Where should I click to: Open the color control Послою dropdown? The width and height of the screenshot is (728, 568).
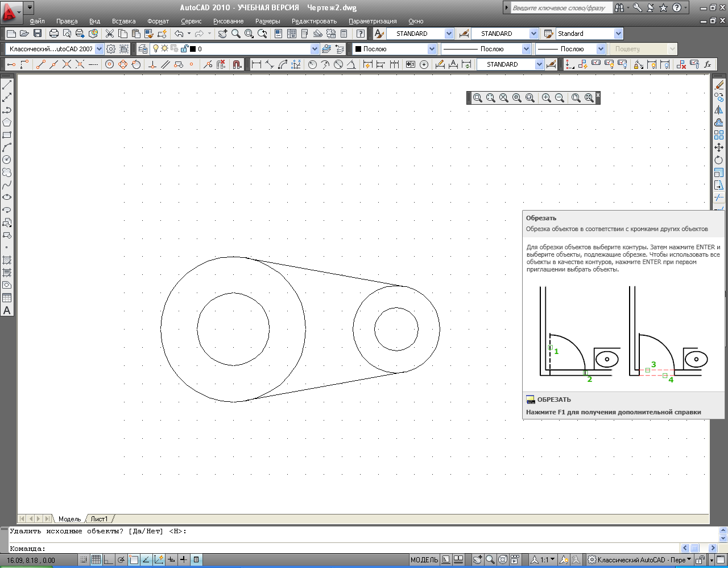pos(432,49)
